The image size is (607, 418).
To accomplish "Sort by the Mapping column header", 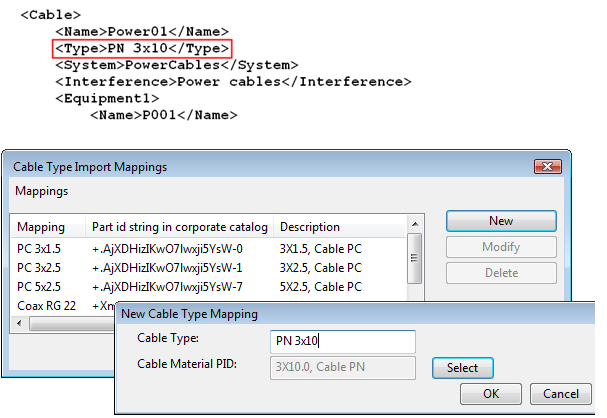I will tap(41, 227).
